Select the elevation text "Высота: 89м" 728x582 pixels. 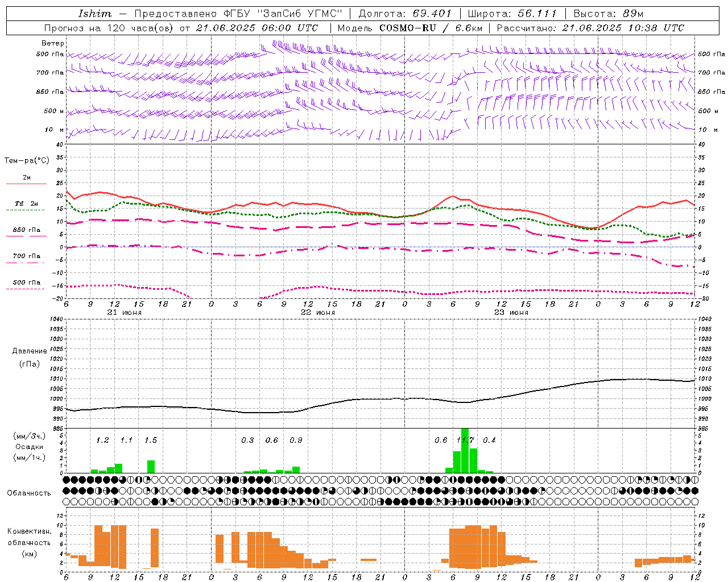(x=609, y=14)
